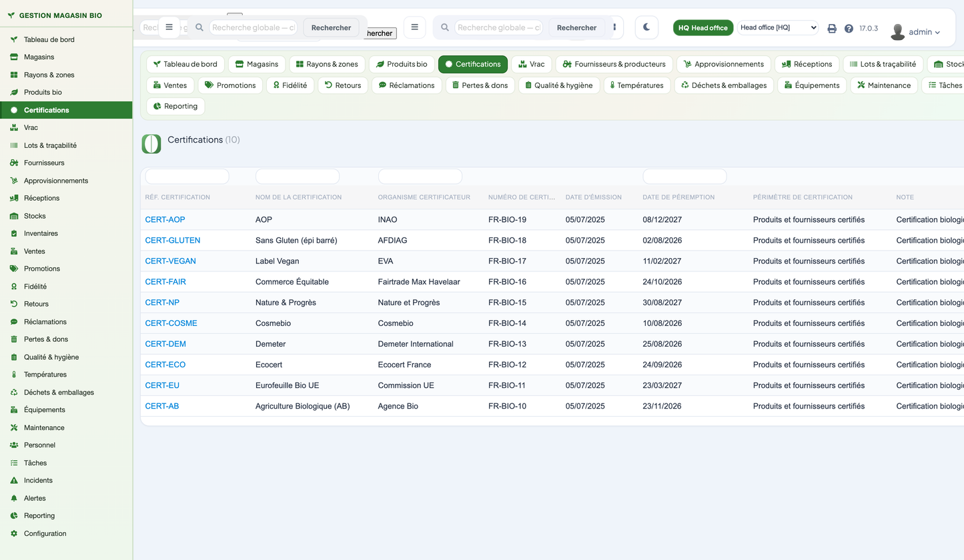
Task: Focus the Date de péremption filter field
Action: [x=684, y=177]
